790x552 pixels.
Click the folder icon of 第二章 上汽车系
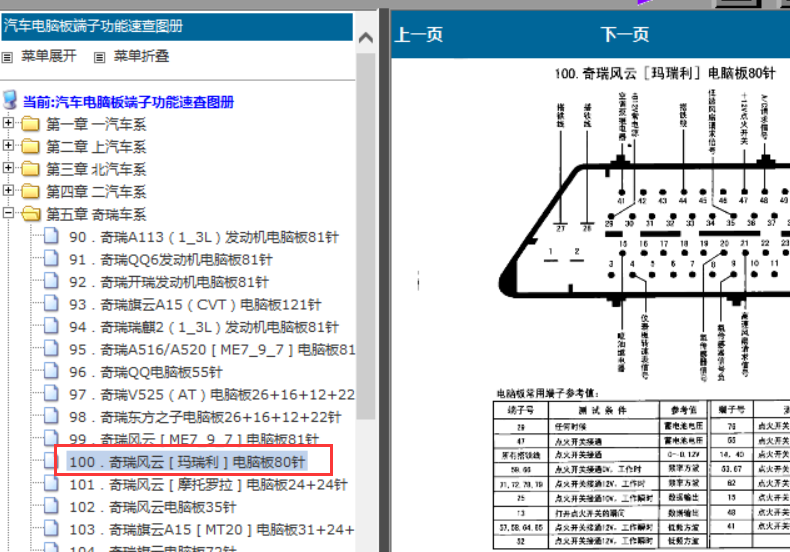31,147
